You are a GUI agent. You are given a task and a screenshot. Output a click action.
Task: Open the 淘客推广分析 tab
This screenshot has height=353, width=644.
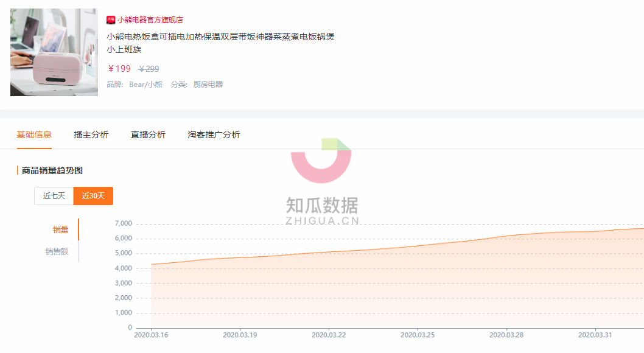click(214, 135)
